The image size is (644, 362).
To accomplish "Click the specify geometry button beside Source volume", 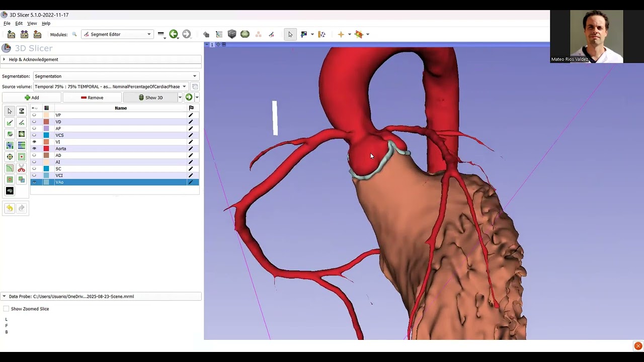I will [x=195, y=86].
